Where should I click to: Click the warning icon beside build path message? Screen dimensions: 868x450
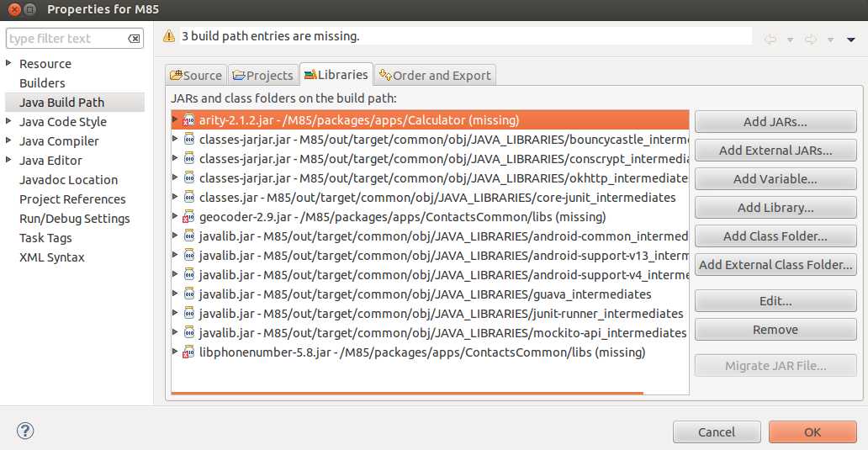point(169,36)
